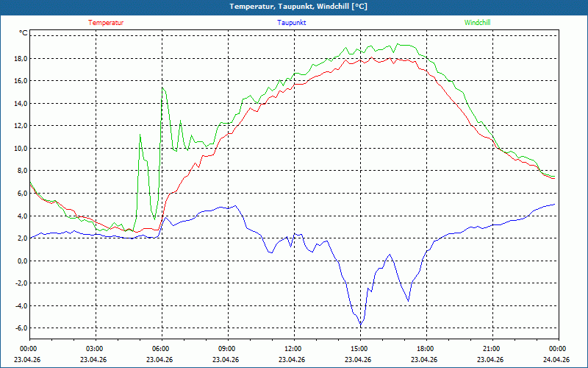Screen dimensions: 588x368
Task: Click the 24.04.26 date label
Action: point(556,359)
